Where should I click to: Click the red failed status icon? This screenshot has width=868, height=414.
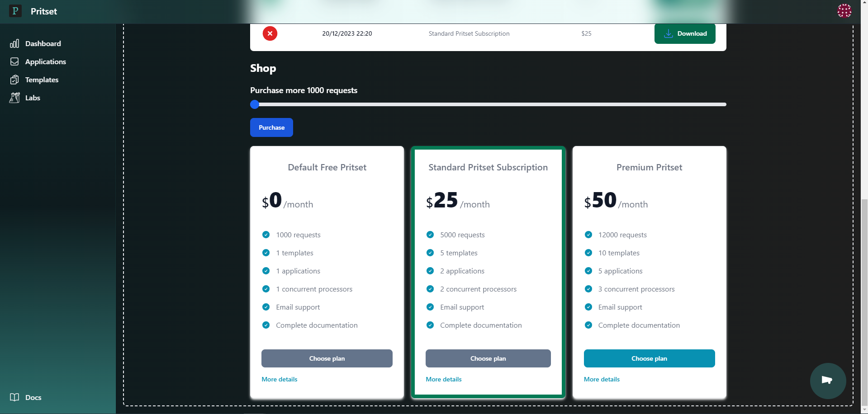point(270,33)
